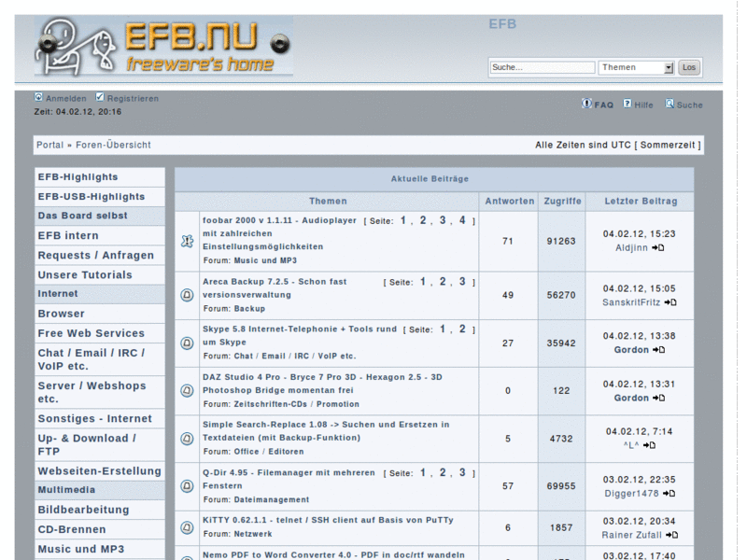Viewport: 747px width, 560px height.
Task: Go to latest post icon next to SanskritFritz
Action: coord(670,302)
